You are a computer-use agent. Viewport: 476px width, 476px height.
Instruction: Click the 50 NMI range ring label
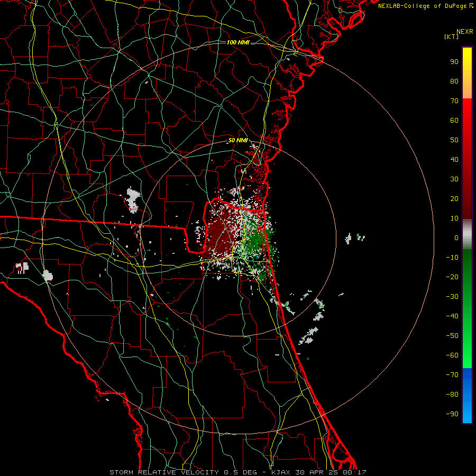(x=238, y=140)
